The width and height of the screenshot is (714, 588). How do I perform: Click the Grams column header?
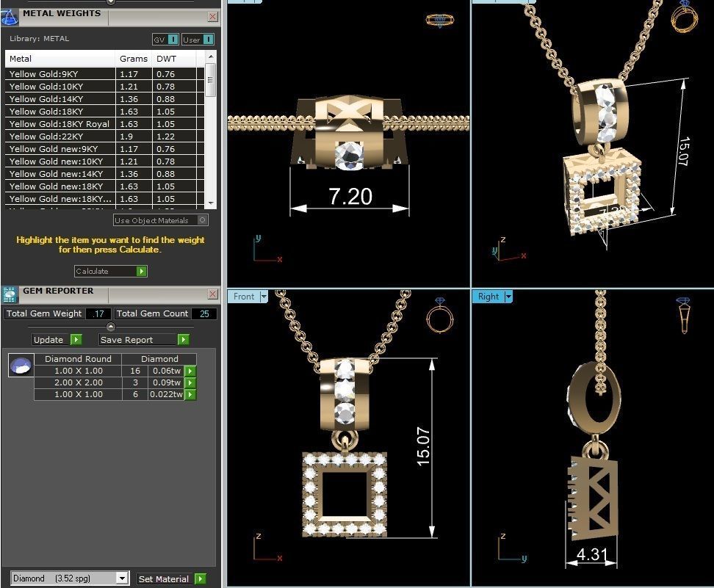coord(134,59)
